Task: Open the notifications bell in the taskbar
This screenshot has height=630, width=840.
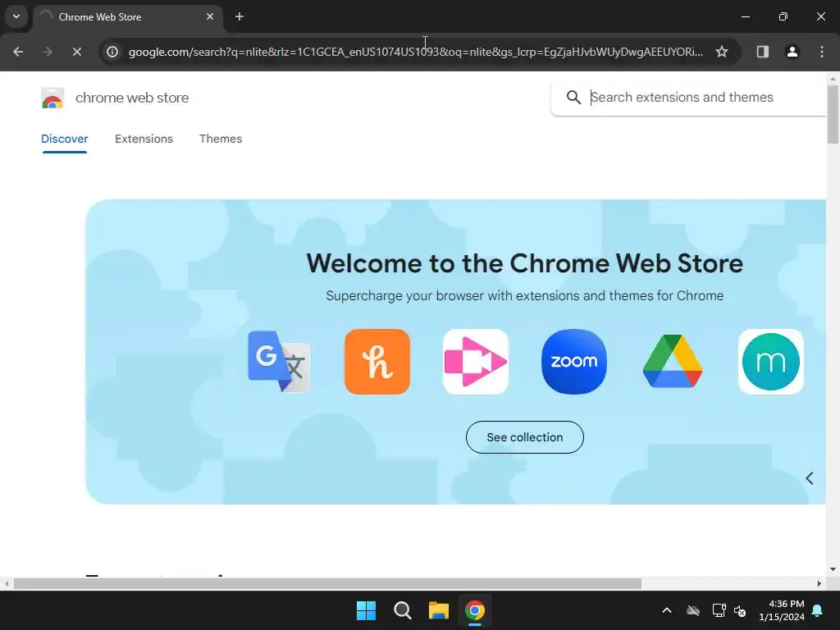Action: [x=818, y=610]
